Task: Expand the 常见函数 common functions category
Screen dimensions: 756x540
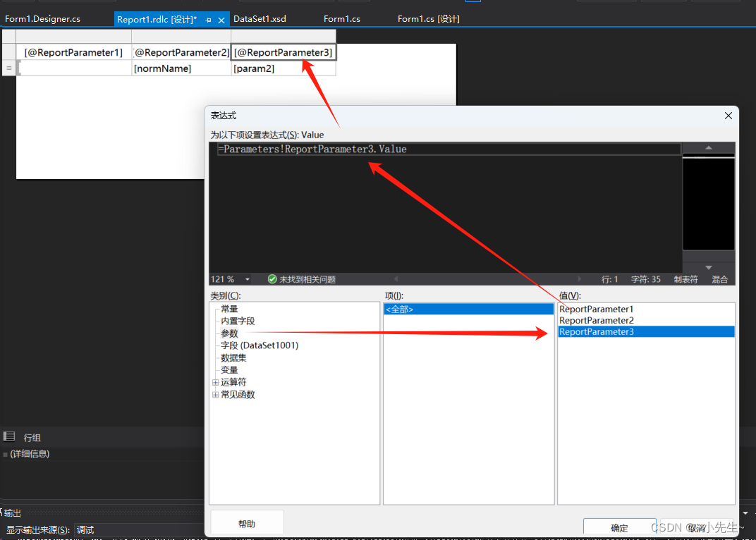Action: [x=215, y=394]
